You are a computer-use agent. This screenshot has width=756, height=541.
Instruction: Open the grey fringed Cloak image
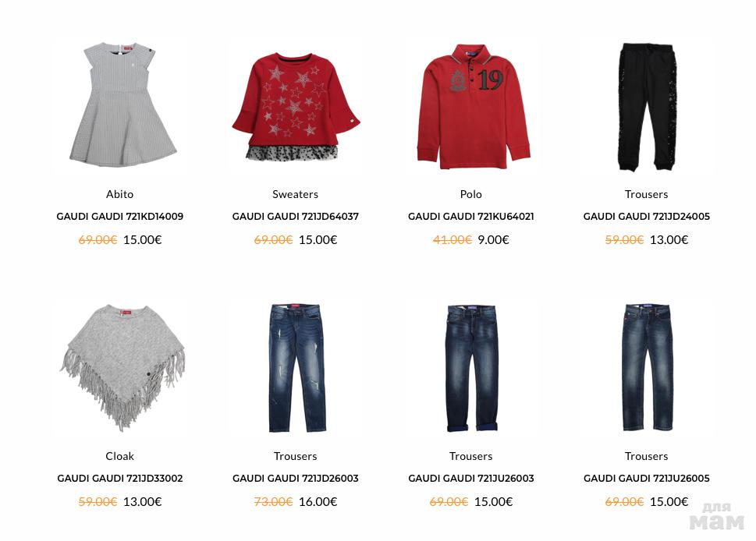(x=122, y=367)
